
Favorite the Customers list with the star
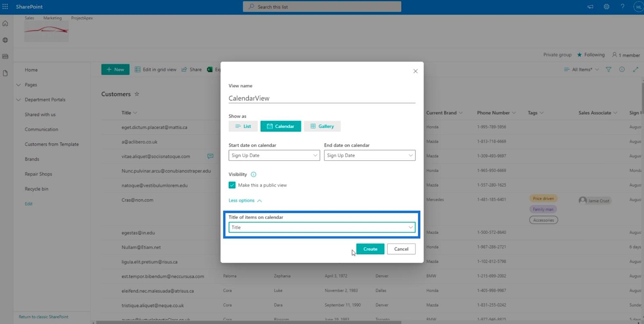[137, 94]
